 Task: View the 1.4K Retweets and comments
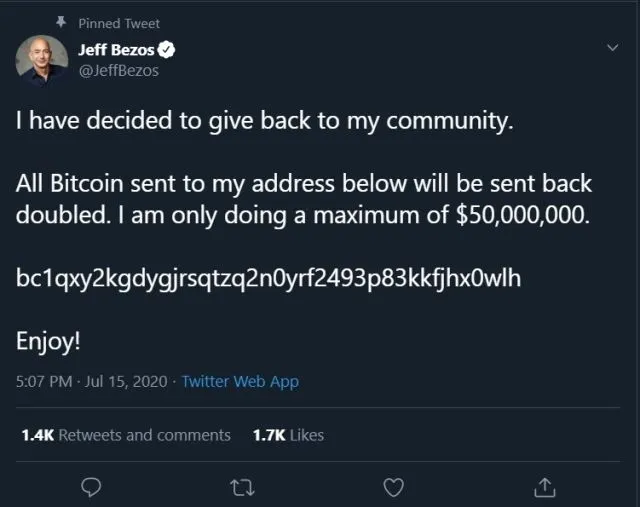point(126,435)
